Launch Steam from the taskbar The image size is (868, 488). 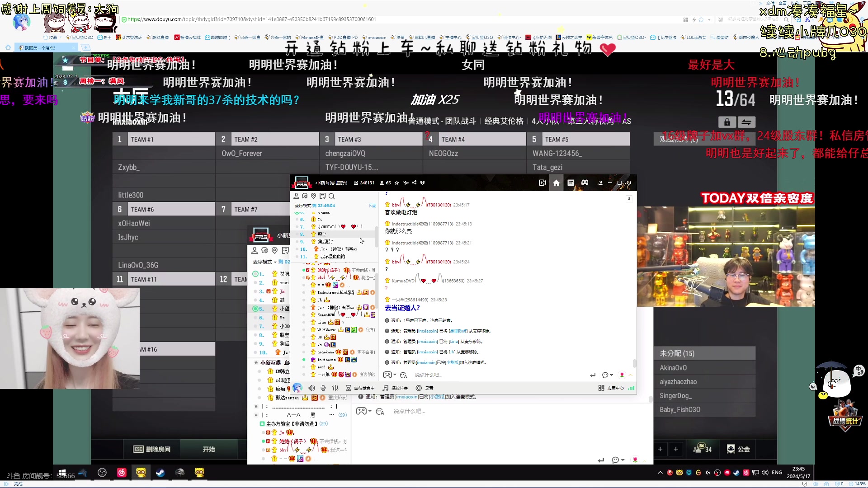[160, 473]
